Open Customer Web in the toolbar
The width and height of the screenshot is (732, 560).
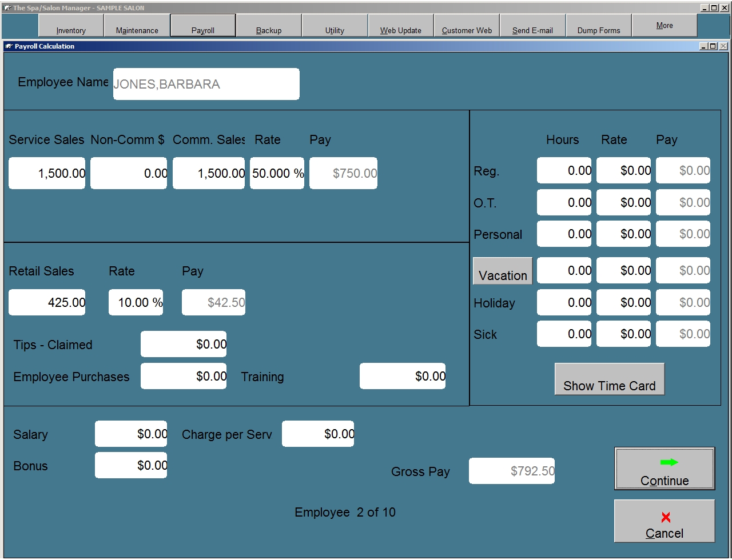tap(467, 26)
